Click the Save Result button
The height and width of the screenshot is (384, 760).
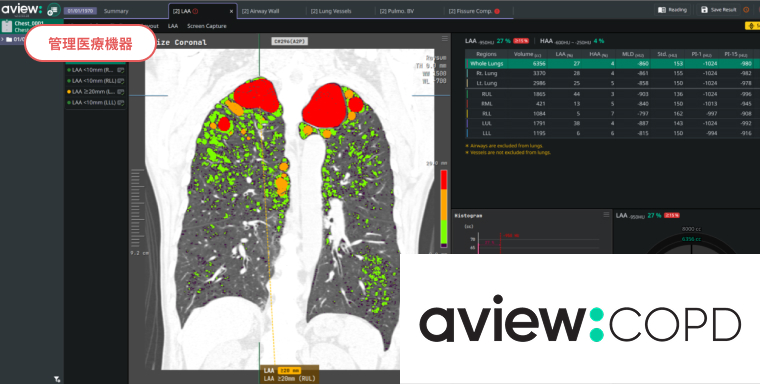(x=719, y=10)
